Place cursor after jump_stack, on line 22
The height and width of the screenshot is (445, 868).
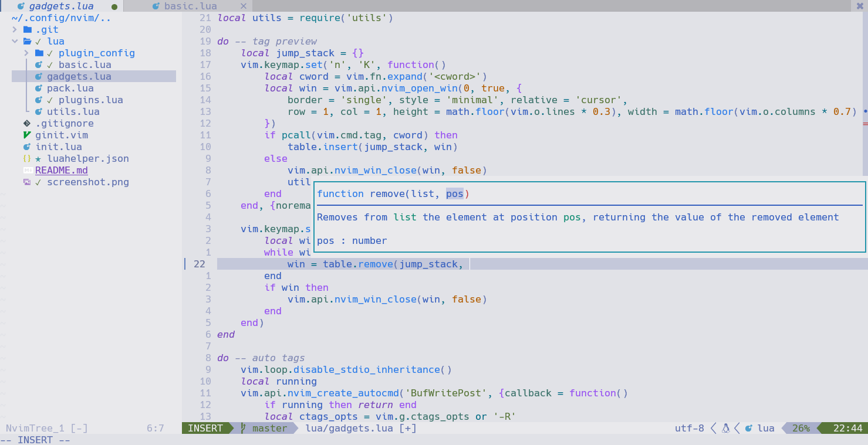point(468,264)
